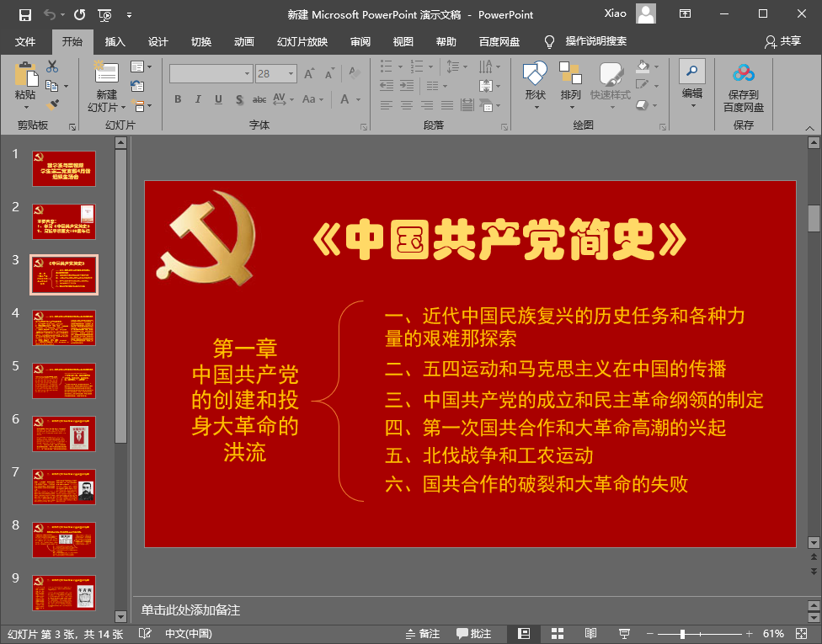Switch to slide sorter view
This screenshot has width=822, height=644.
coord(557,633)
